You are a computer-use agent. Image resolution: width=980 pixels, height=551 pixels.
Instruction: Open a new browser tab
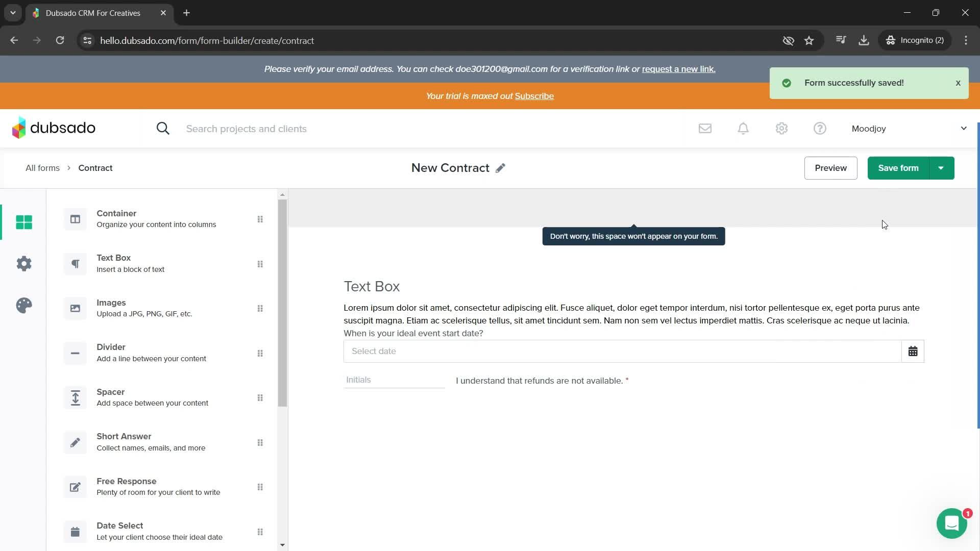point(186,13)
